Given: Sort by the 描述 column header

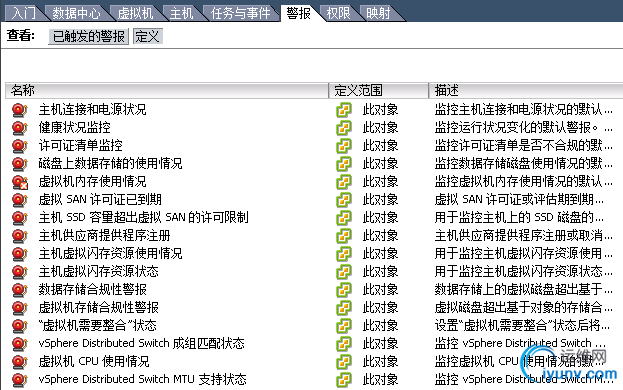Looking at the screenshot, I should 526,91.
